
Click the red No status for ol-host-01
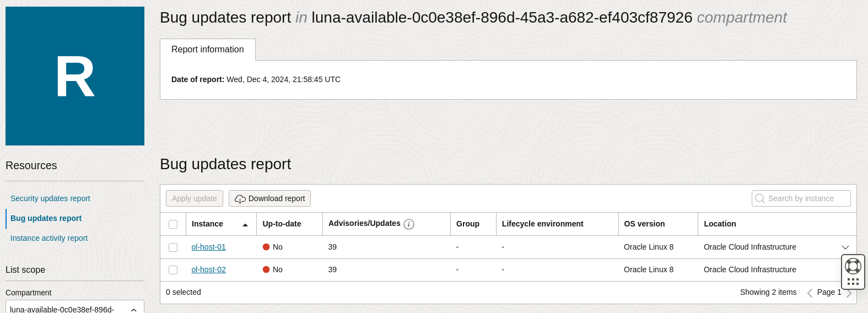pyautogui.click(x=273, y=247)
